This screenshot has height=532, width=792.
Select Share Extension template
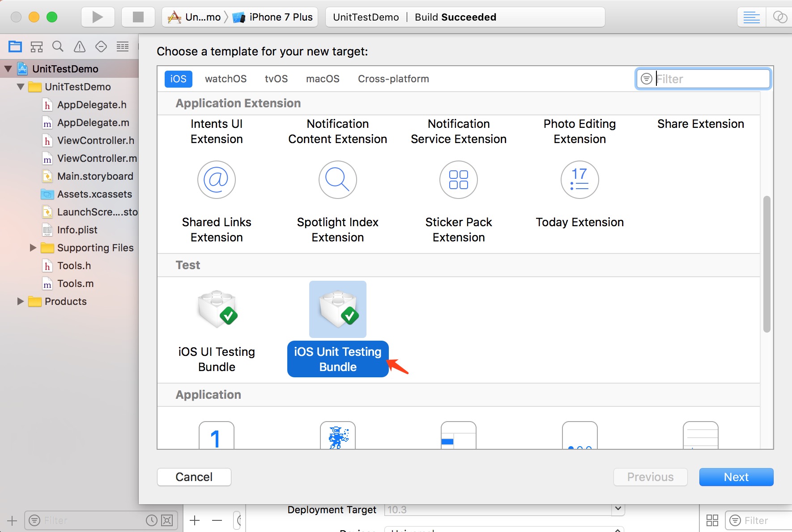click(x=701, y=124)
